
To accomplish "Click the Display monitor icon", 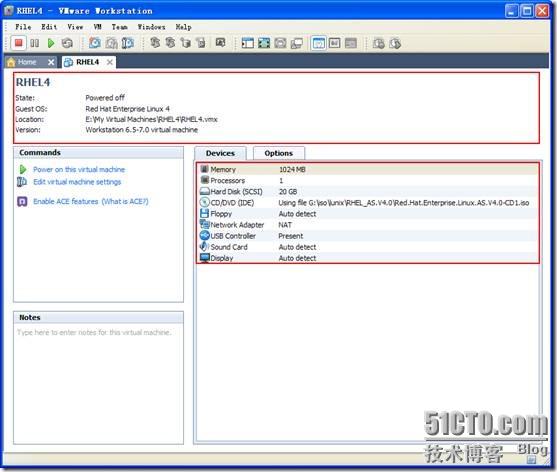I will (205, 257).
